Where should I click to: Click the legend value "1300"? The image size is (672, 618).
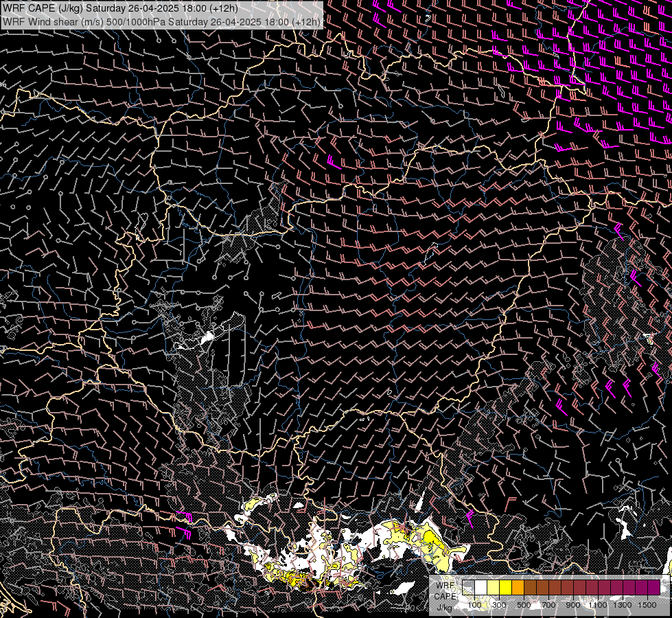623,605
